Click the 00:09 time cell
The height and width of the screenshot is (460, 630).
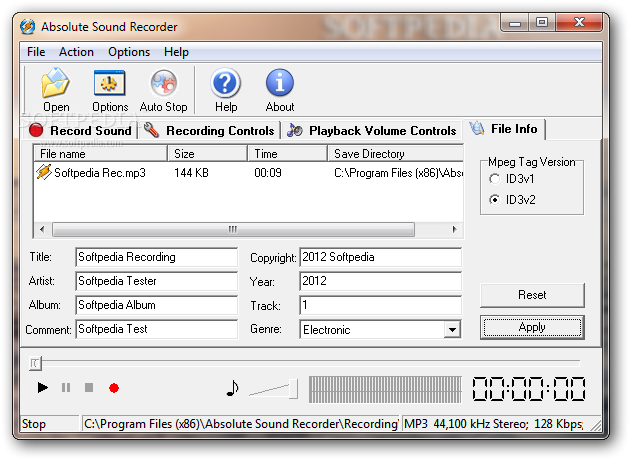click(x=268, y=173)
